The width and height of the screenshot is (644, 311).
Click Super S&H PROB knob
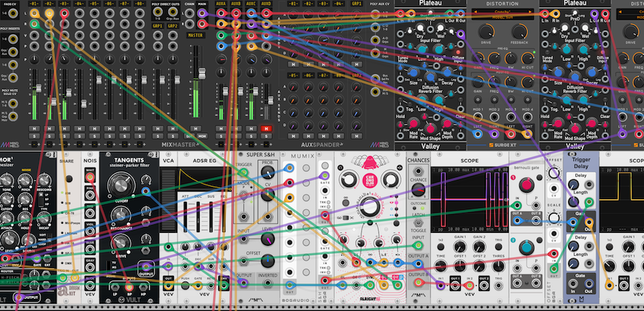268,173
